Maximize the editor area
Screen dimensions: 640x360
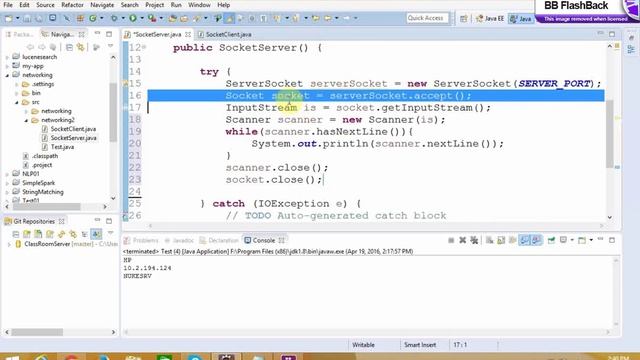(x=612, y=34)
